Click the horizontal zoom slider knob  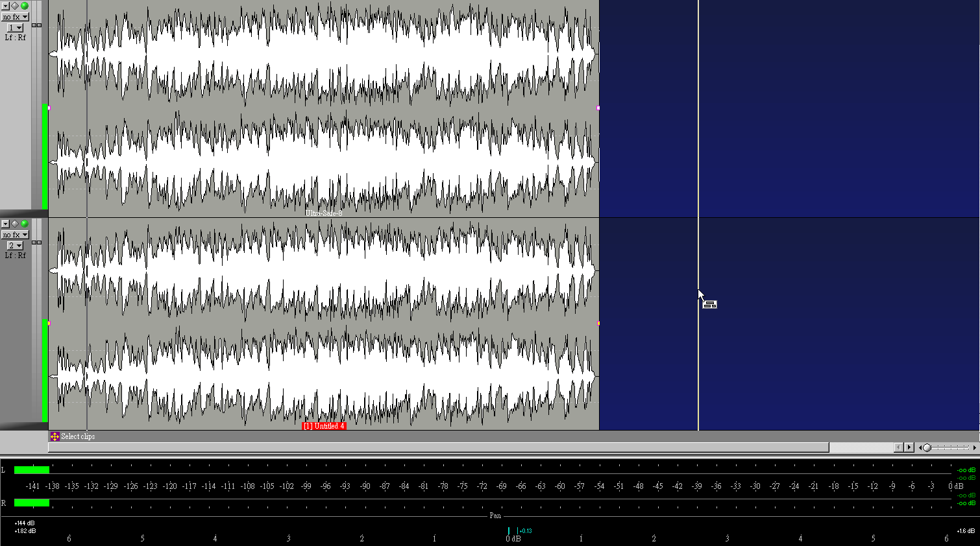927,447
